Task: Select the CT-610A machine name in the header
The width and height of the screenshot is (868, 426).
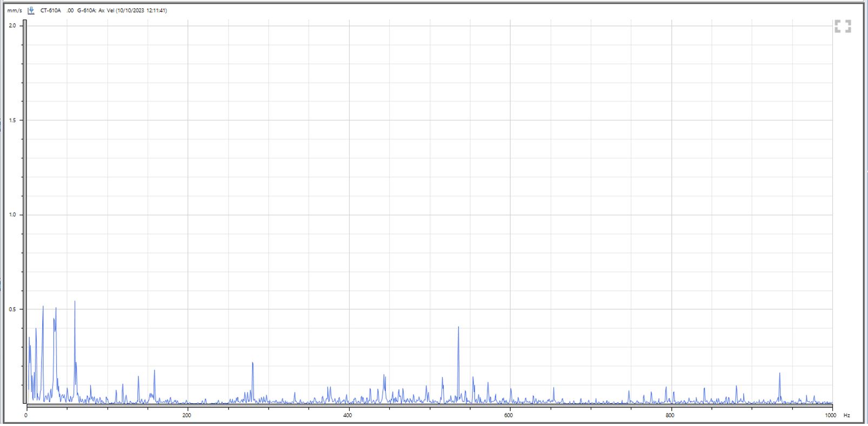Action: (51, 10)
